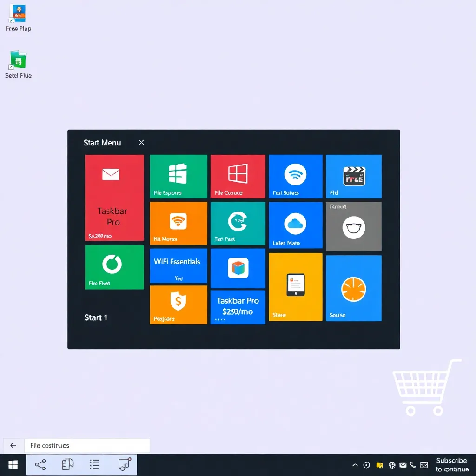Open the orange Kit Mores Wi-Fi tile
Screen dimensions: 476x476
tap(178, 223)
